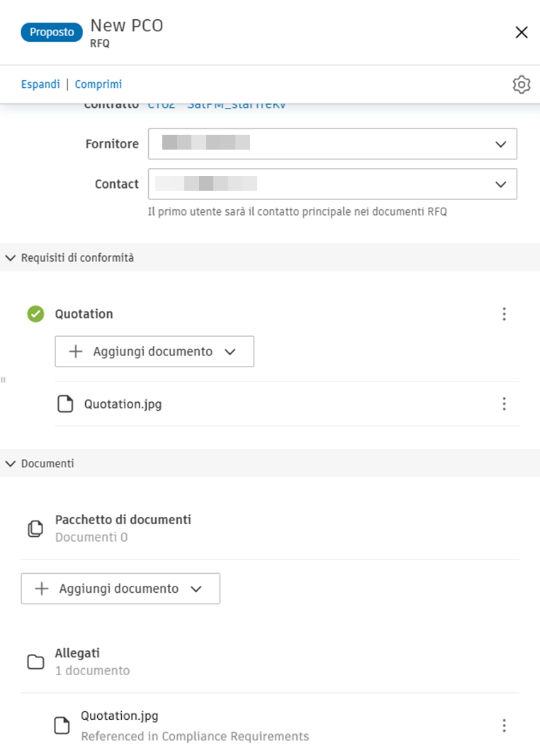The height and width of the screenshot is (756, 540).
Task: Open the kebab menu for Quotation.jpg attachment
Action: pos(504,726)
